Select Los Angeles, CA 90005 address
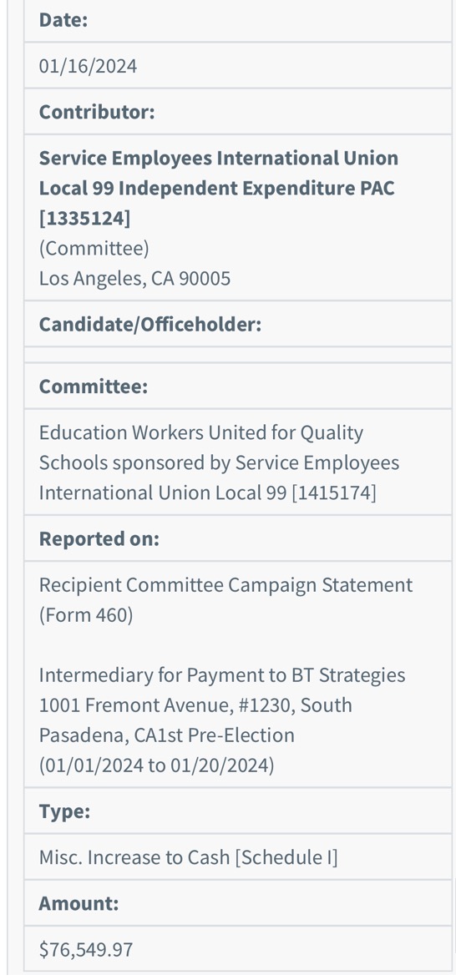 [x=134, y=279]
